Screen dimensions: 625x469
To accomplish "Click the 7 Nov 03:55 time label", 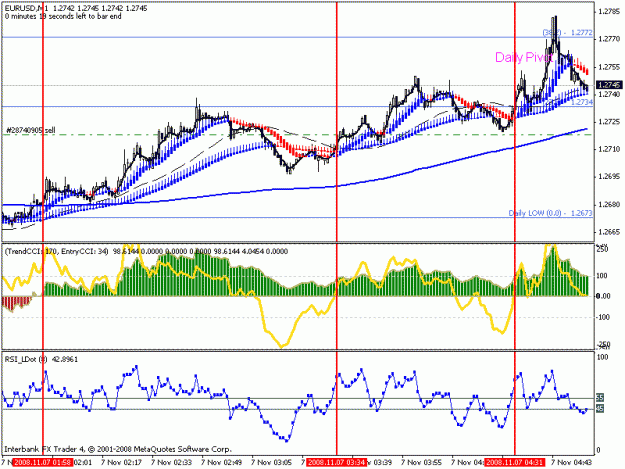I will (x=422, y=463).
